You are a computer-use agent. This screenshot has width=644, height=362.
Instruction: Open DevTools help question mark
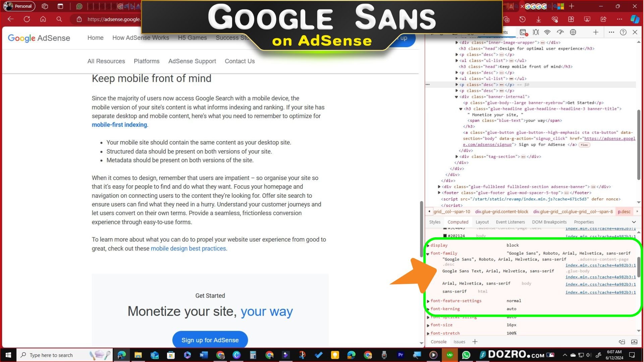point(623,32)
